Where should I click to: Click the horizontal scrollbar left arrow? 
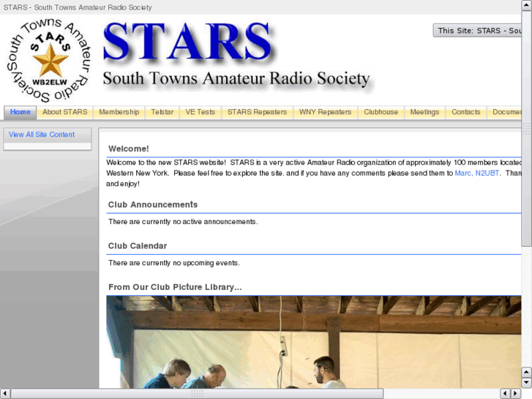pyautogui.click(x=5, y=394)
